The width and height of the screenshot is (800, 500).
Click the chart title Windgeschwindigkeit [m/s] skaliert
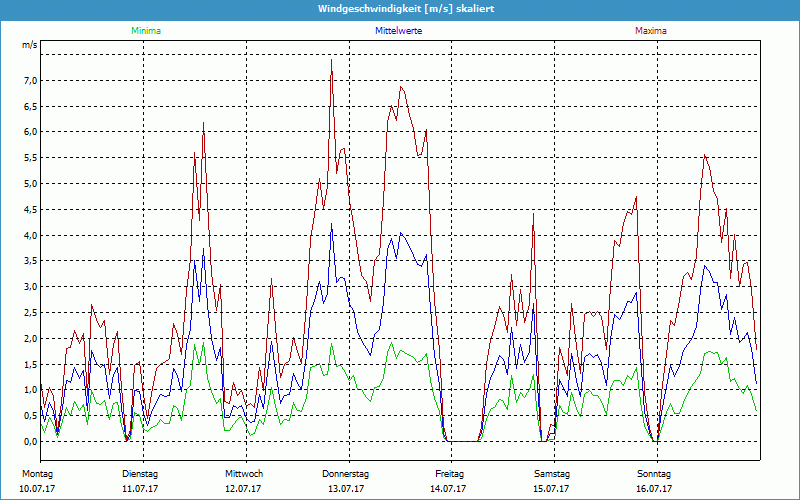pyautogui.click(x=406, y=9)
